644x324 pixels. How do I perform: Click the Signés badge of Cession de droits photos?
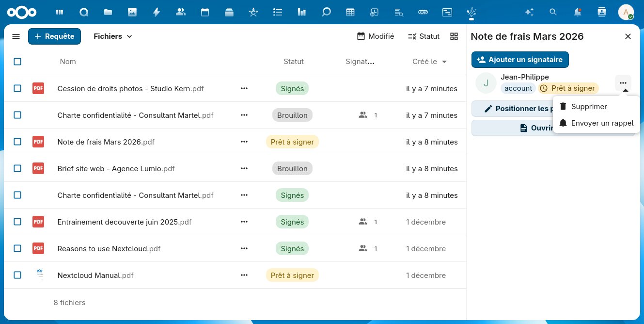coord(292,88)
